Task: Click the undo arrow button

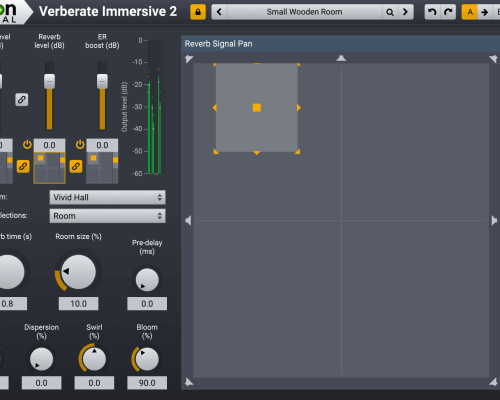Action: pyautogui.click(x=432, y=12)
